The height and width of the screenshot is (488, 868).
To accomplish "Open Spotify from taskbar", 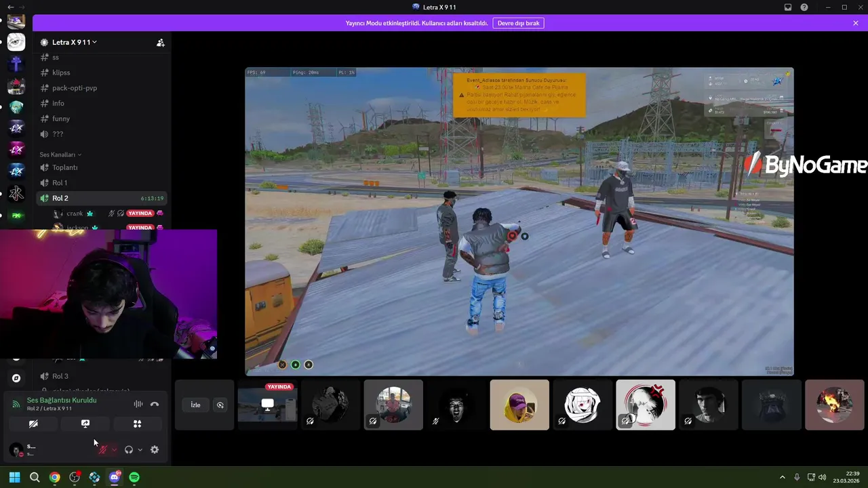I will tap(134, 477).
